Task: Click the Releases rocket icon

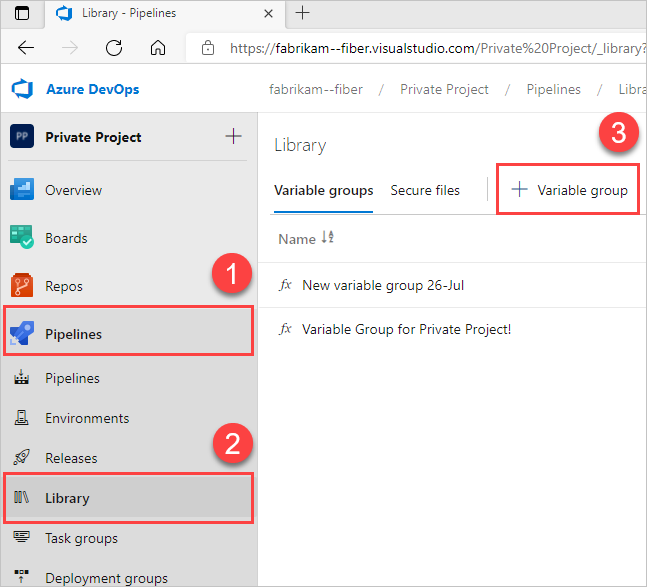Action: click(21, 457)
